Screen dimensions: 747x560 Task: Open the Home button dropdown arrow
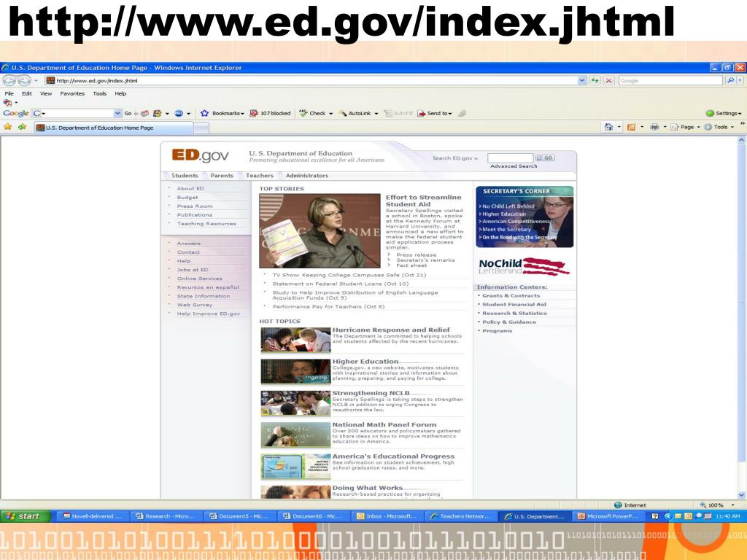point(619,127)
